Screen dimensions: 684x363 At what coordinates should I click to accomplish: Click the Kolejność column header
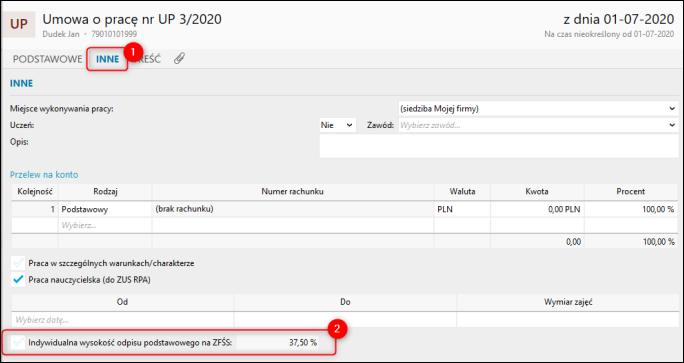(35, 191)
